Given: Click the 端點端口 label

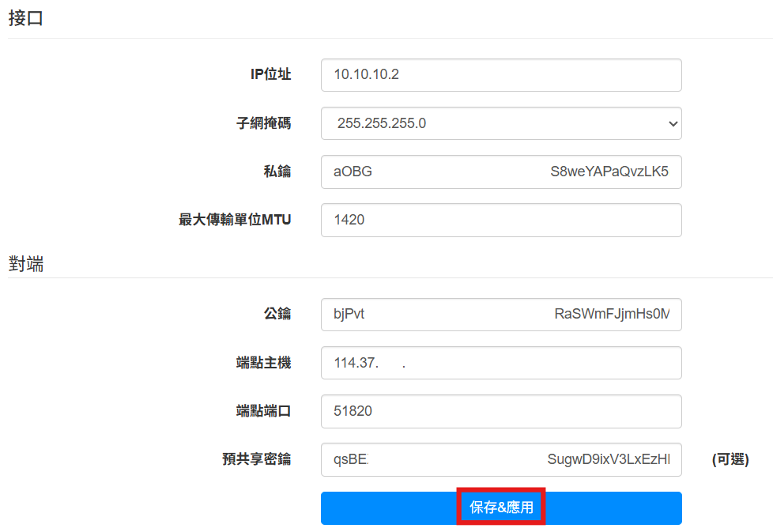Looking at the screenshot, I should pyautogui.click(x=264, y=411).
